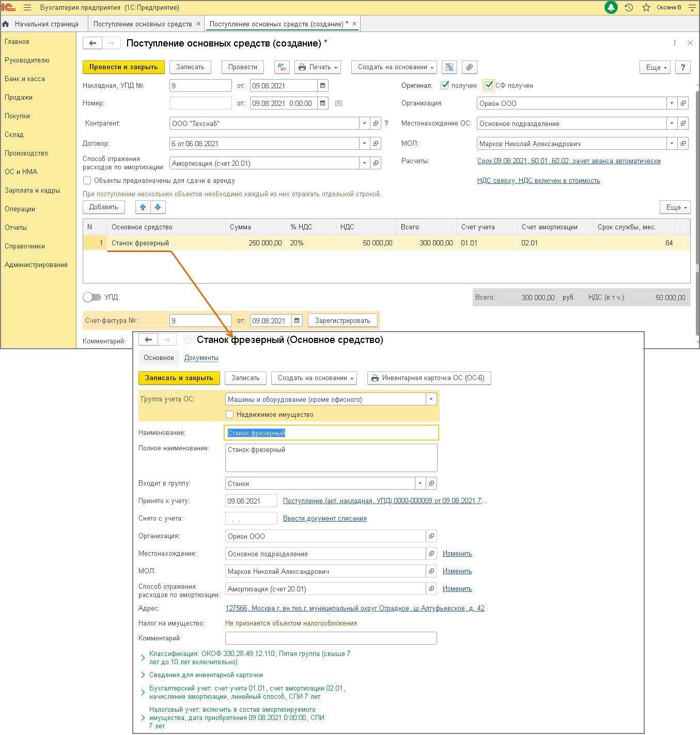
Task: Switch to Документы tab in asset form
Action: pos(201,358)
